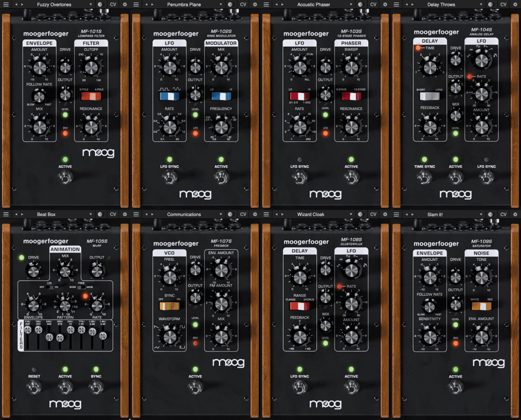Screen dimensions: 521x420
Task: Click the next-preset arrow on Delay Throws
Action: (413, 4)
